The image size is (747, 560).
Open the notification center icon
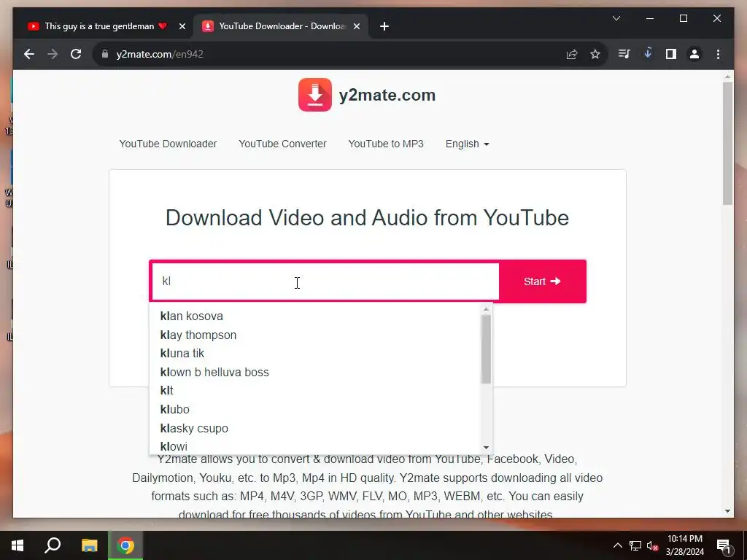pos(724,545)
